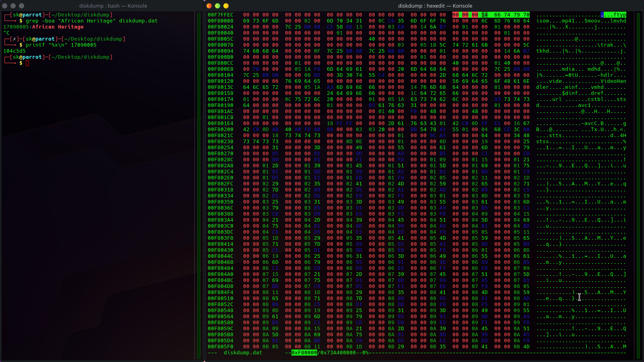Click the 'diskdump : hexedit — Konsole' title bar
Viewport: 644px width, 362px height.
(x=435, y=6)
